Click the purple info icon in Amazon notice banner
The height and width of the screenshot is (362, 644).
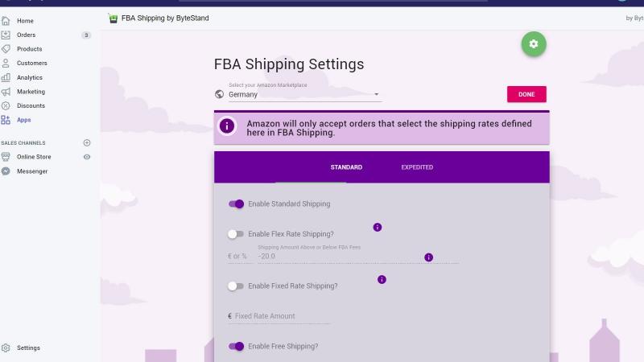point(227,126)
